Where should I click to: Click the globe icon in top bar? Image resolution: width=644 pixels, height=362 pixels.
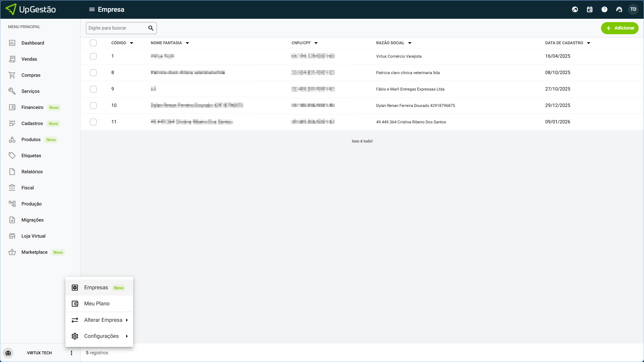[x=575, y=9]
